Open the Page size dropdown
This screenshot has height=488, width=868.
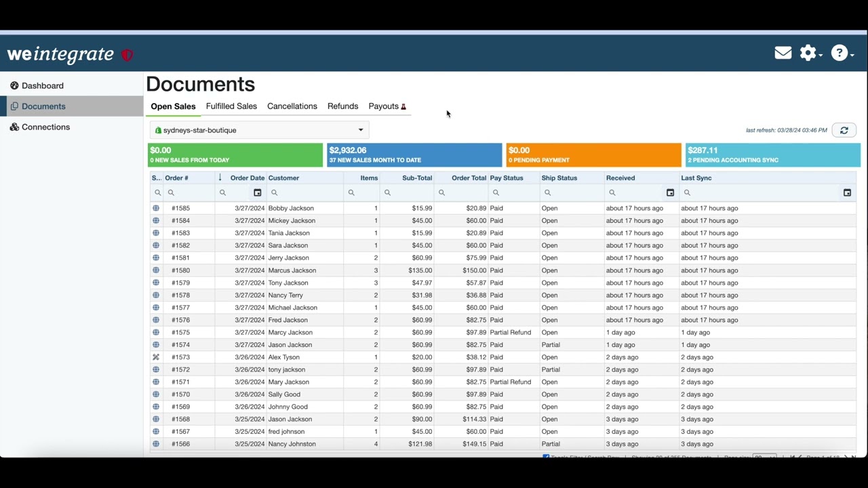(765, 457)
